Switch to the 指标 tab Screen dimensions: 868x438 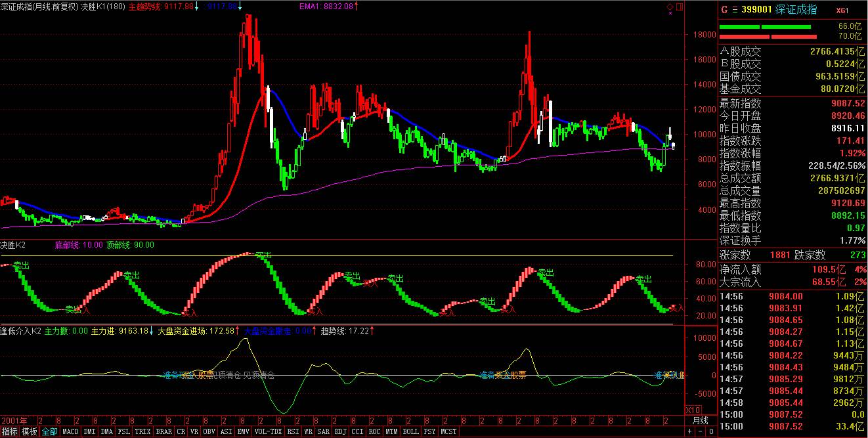click(x=10, y=432)
